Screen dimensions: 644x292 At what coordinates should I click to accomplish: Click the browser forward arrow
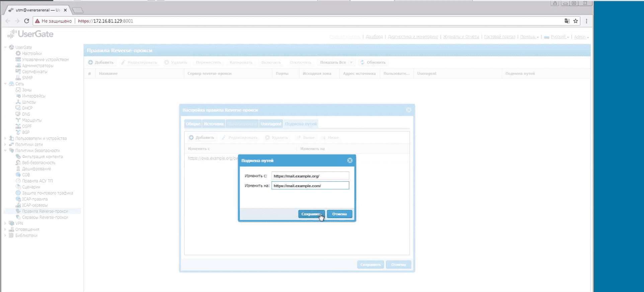17,21
